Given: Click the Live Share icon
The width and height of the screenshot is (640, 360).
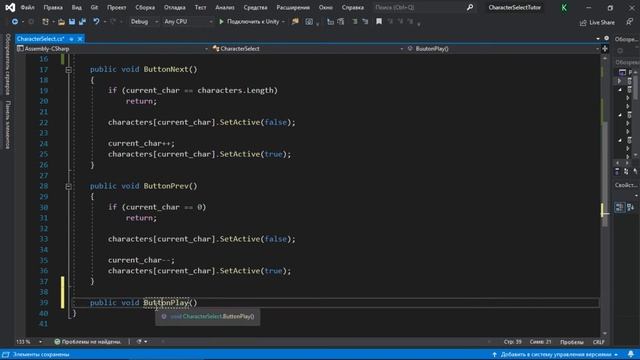Looking at the screenshot, I should click(583, 22).
